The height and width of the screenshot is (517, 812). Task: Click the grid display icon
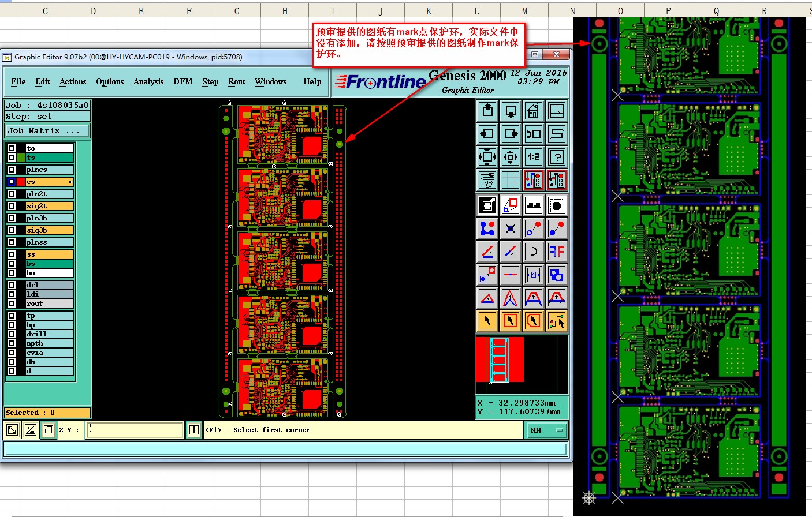(511, 180)
